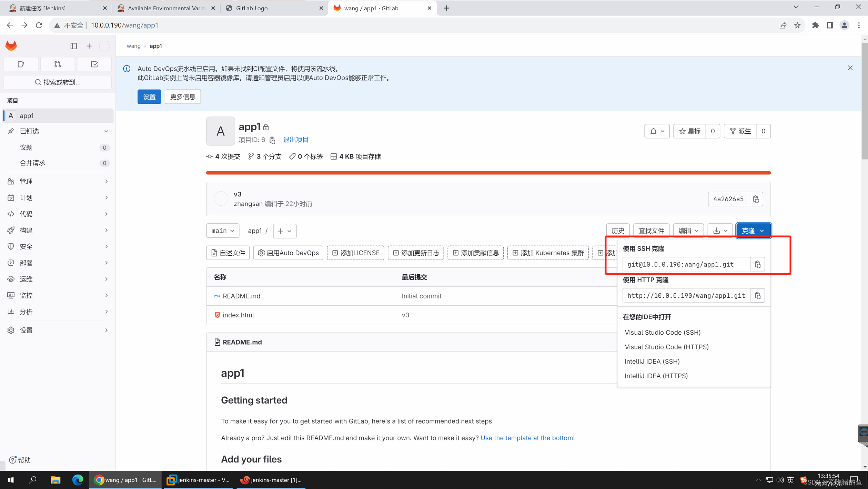Screen dimensions: 868x489
Task: Click the 4 commits count link
Action: [x=223, y=156]
